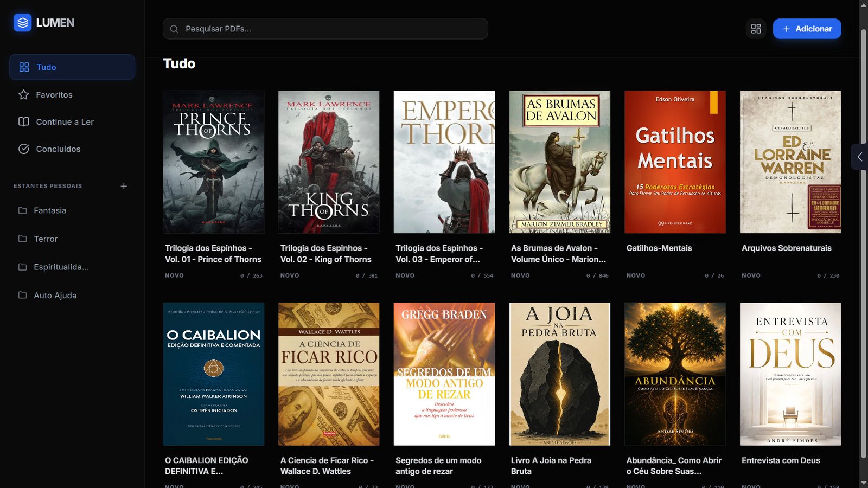The height and width of the screenshot is (488, 868).
Task: Open the Ed & Lorraine Warren cover
Action: pos(790,162)
